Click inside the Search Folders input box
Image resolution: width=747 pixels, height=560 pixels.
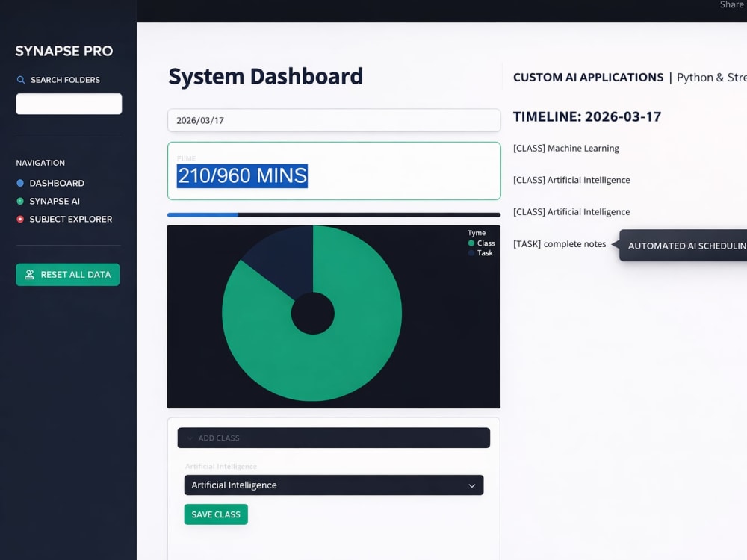(69, 104)
